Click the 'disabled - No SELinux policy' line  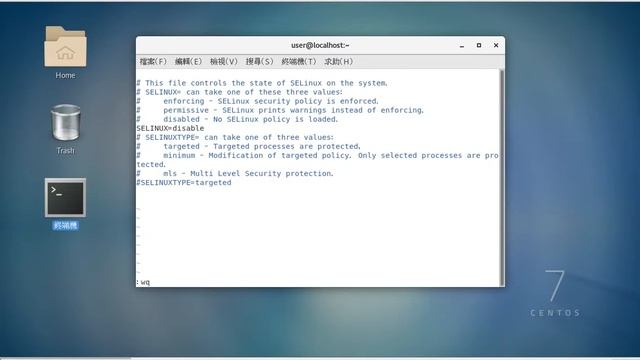click(x=238, y=119)
